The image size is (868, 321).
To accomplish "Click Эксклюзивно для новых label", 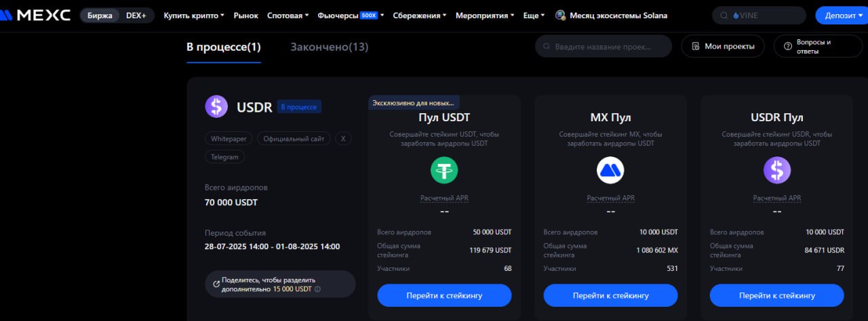I will [x=414, y=103].
